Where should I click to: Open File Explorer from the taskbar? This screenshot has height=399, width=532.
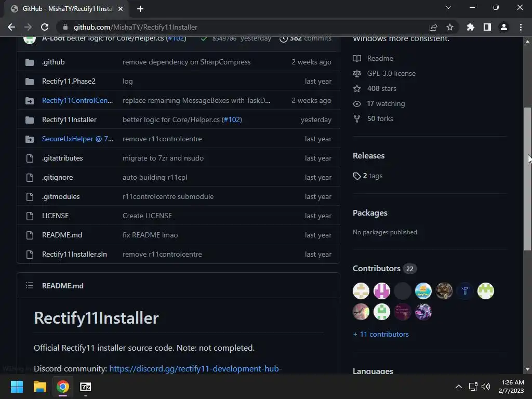(39, 387)
